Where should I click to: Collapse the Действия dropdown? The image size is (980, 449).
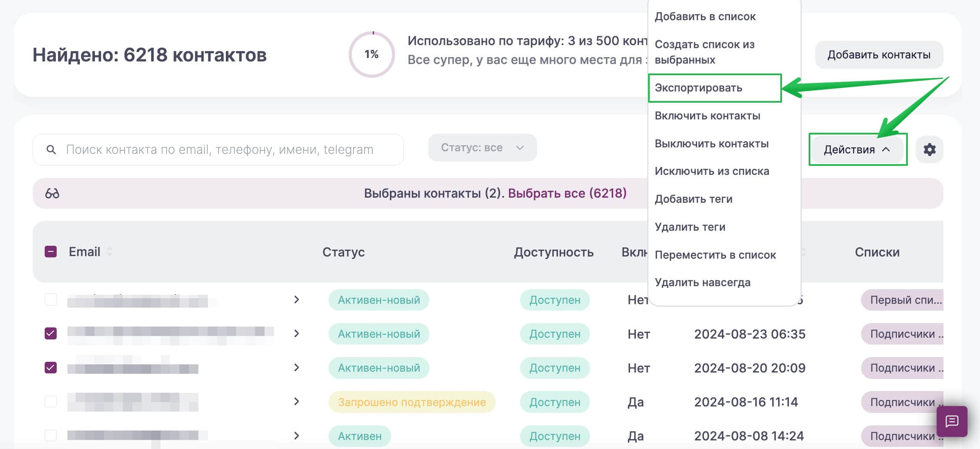[x=857, y=150]
